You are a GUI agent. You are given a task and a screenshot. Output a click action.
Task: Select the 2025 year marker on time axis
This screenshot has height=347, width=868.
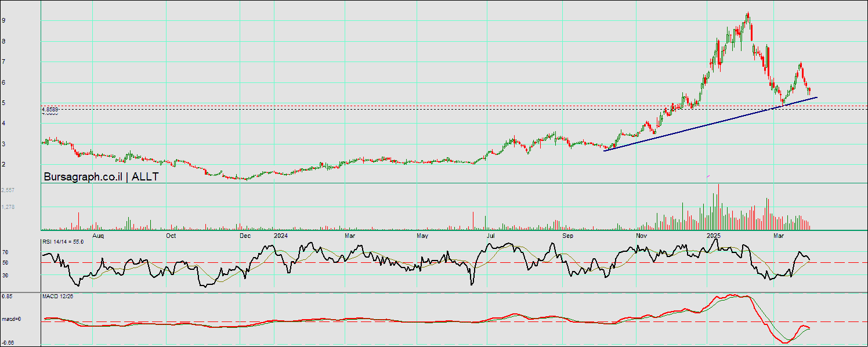click(714, 236)
